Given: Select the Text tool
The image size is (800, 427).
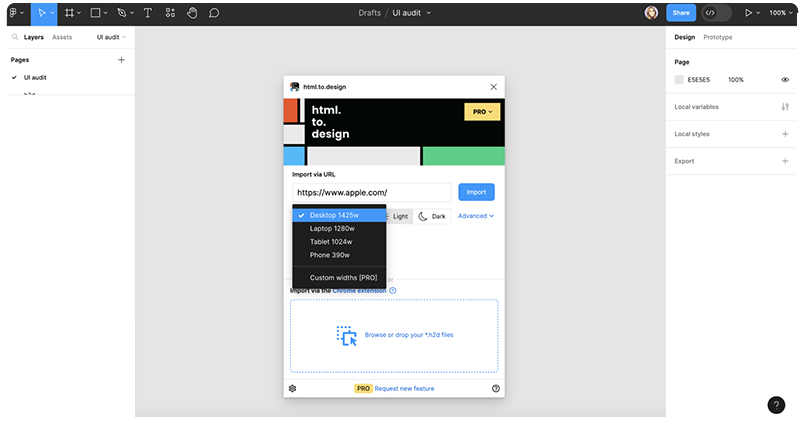Looking at the screenshot, I should (x=147, y=13).
